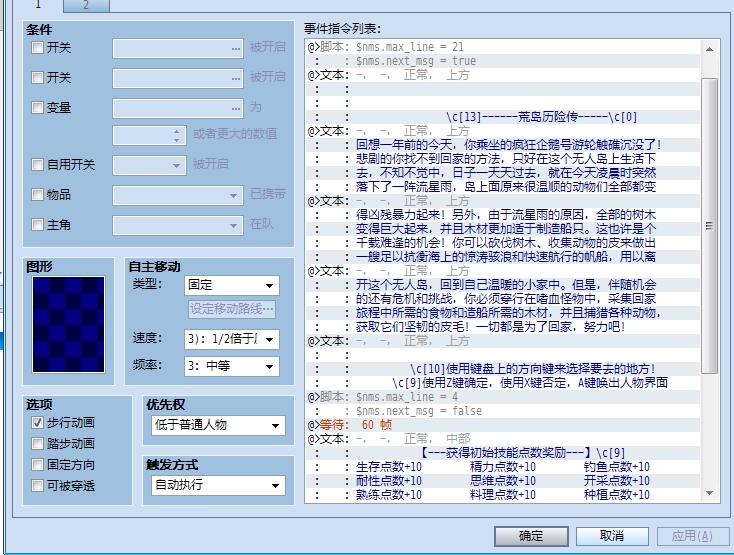Select the line 获得初始技能点数奖励
734x555 pixels.
[503, 453]
